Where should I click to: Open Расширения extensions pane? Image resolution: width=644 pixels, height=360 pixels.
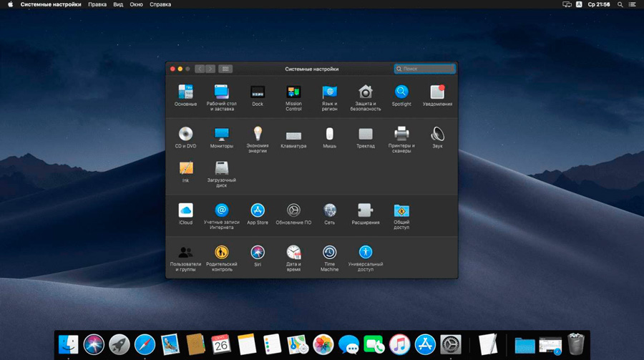point(366,214)
